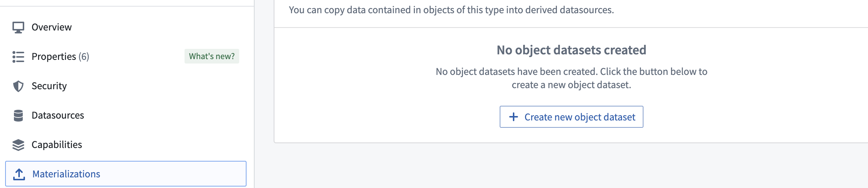The width and height of the screenshot is (868, 188).
Task: Click the plus icon in Create new object dataset
Action: (x=514, y=117)
